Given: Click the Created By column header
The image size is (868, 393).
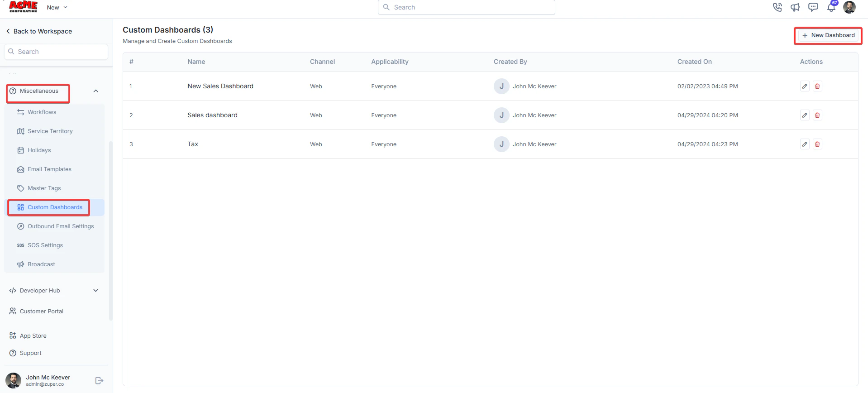Looking at the screenshot, I should (x=510, y=62).
